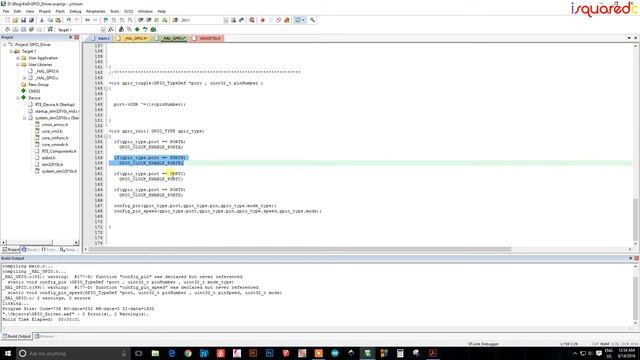Switch to the Browser output tab
640x360 pixels.
(44, 336)
